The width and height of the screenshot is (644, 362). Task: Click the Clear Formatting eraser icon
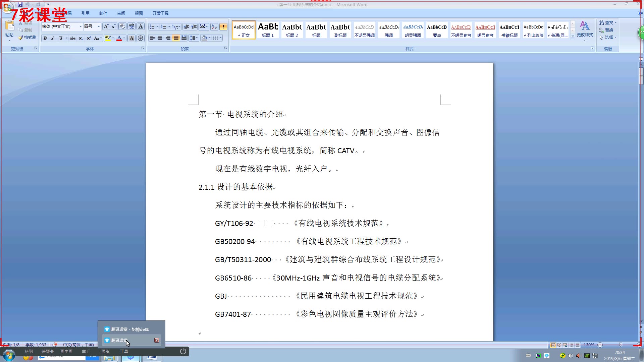coord(122,26)
